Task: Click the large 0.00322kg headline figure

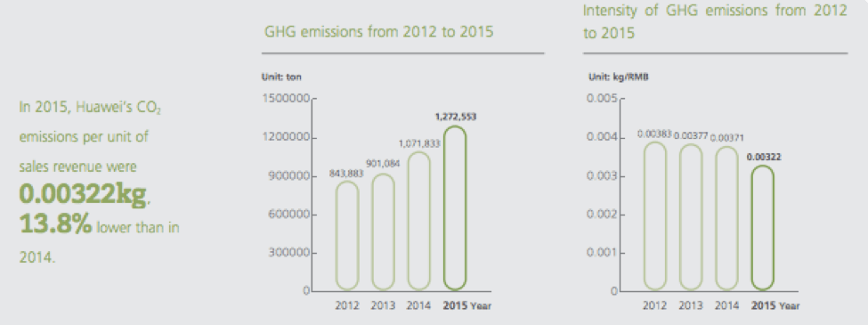Action: tap(83, 194)
